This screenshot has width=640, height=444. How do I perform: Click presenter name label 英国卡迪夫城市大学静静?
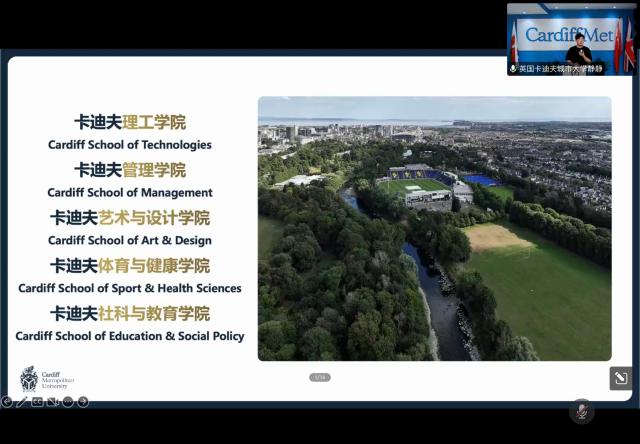[x=560, y=69]
